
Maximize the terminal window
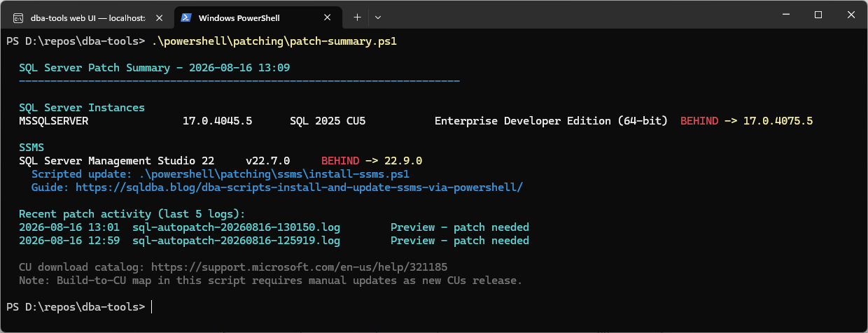[x=818, y=15]
